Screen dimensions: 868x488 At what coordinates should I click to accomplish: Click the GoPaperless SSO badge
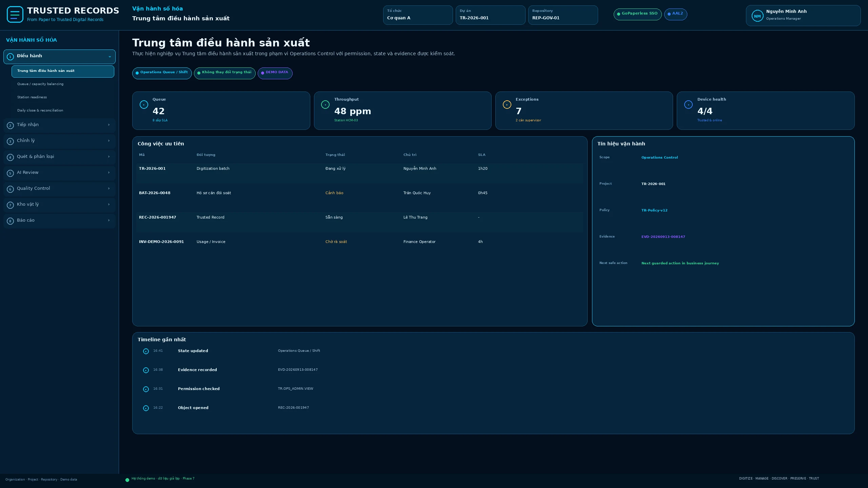(637, 14)
